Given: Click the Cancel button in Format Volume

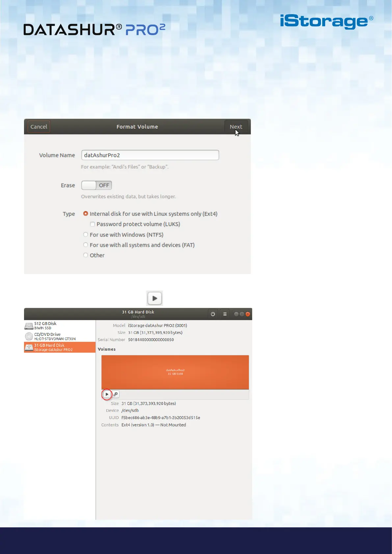Looking at the screenshot, I should coord(39,127).
